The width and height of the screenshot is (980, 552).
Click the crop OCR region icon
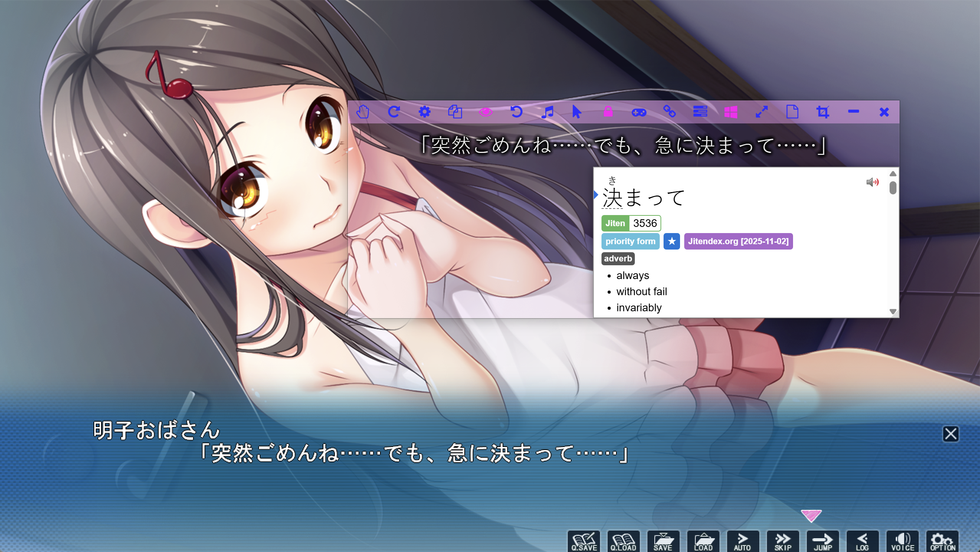click(823, 112)
